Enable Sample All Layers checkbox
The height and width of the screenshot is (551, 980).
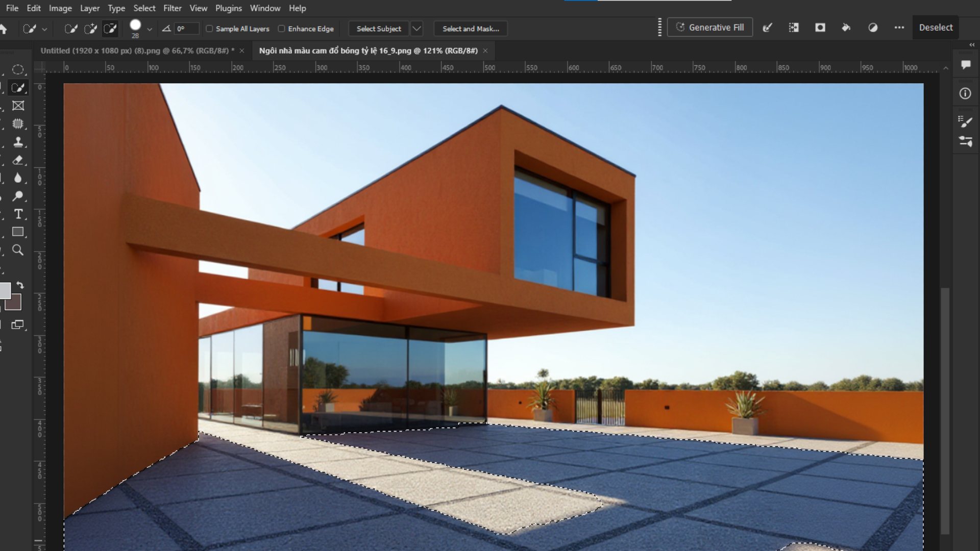click(x=209, y=29)
